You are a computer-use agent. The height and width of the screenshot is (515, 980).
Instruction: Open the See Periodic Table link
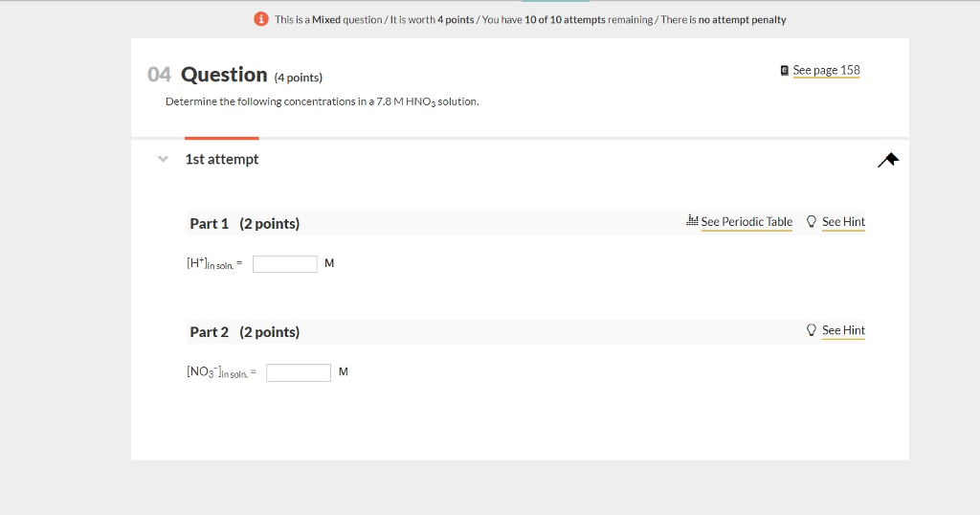(x=746, y=222)
